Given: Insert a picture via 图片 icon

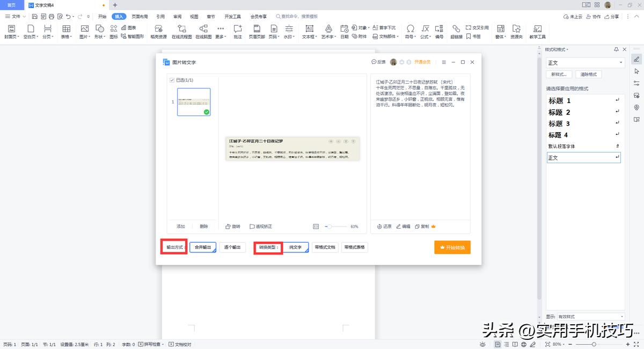Looking at the screenshot, I should click(x=85, y=32).
